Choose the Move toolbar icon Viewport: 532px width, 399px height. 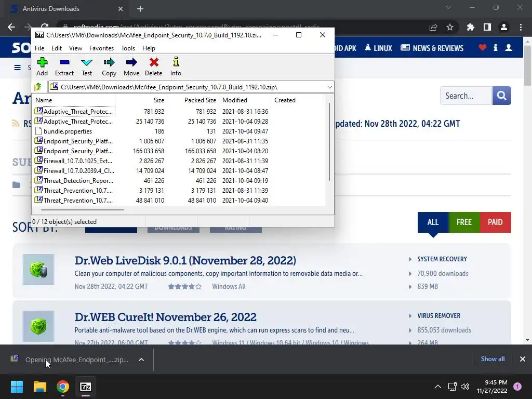131,66
